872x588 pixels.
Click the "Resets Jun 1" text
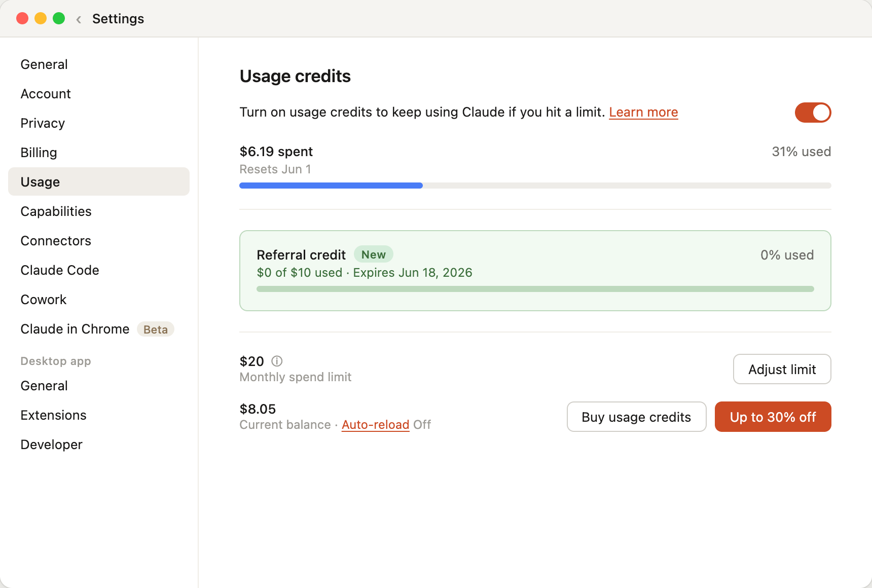point(275,169)
